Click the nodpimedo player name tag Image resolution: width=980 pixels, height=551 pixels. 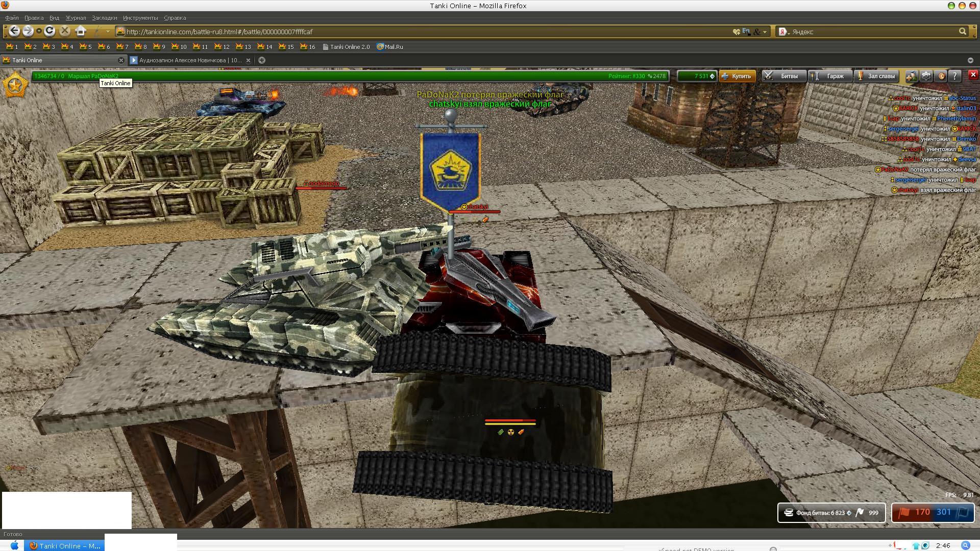(x=322, y=183)
